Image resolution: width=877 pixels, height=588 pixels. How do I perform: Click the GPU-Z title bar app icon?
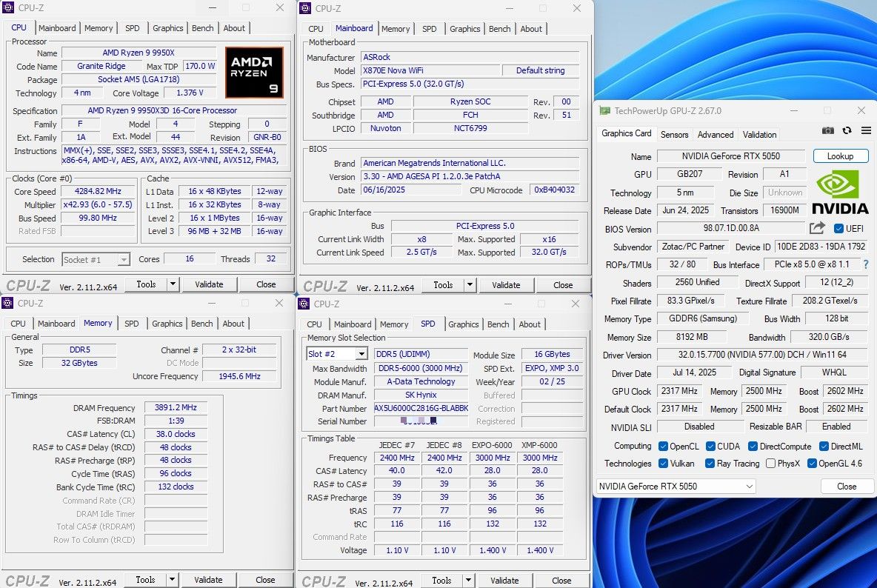[x=604, y=110]
